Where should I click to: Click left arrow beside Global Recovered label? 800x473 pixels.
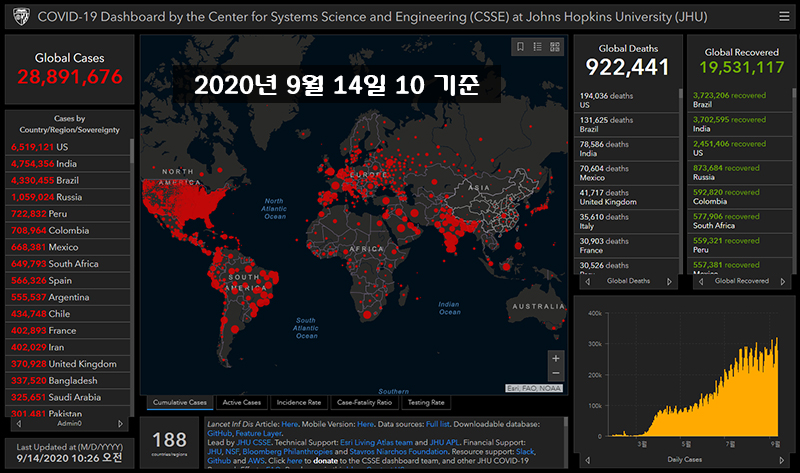[701, 282]
